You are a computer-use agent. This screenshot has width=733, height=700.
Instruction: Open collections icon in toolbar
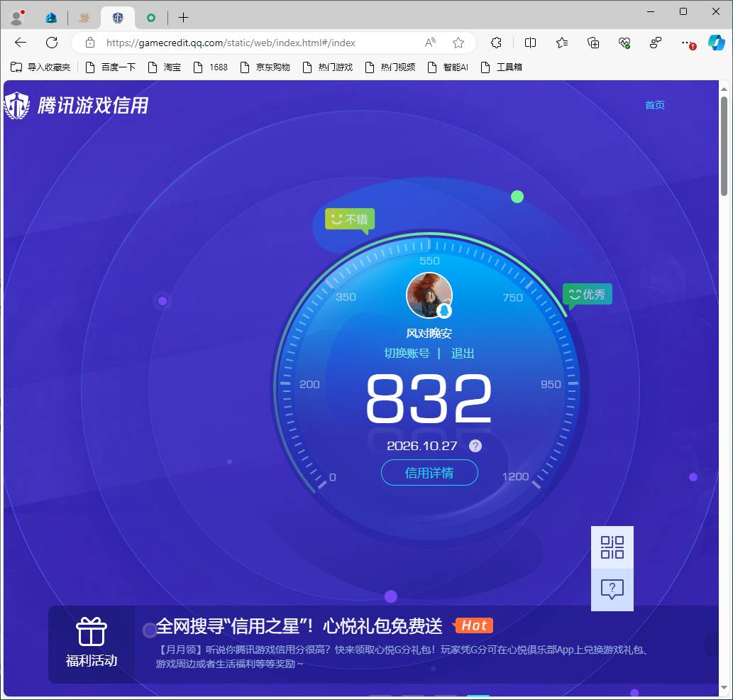593,43
